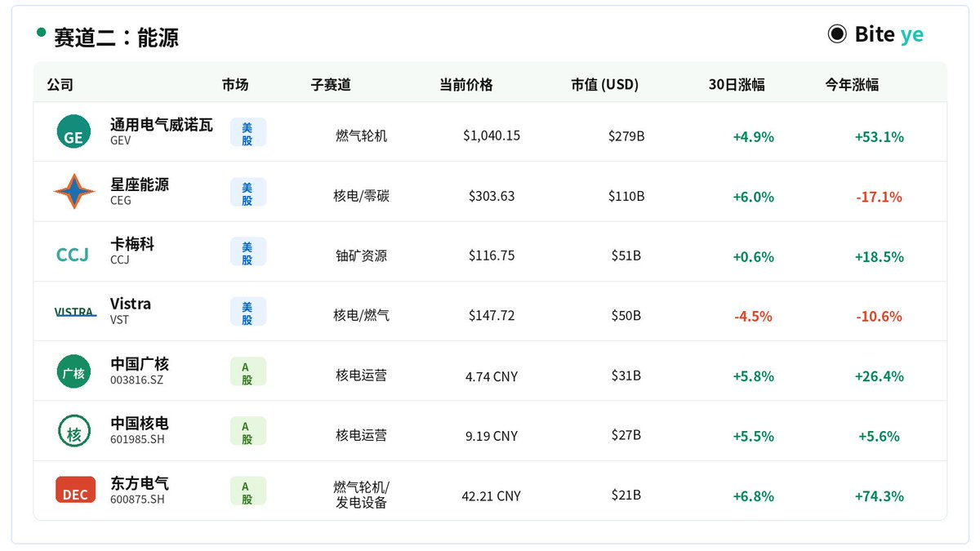Click the +18.5% year-to-date change

[x=879, y=256]
